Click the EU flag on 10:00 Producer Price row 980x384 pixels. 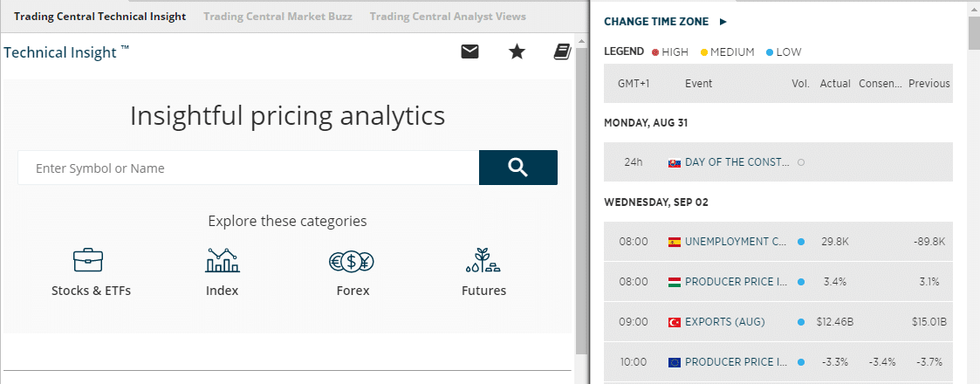[x=675, y=362]
